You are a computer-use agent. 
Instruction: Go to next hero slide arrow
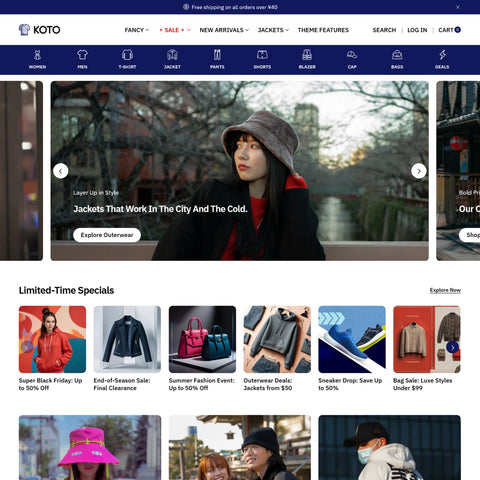419,171
